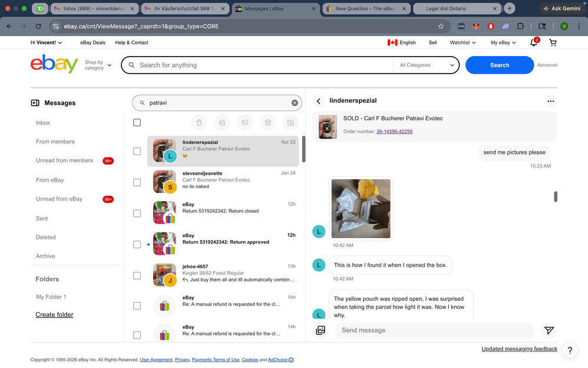Click the move-to-folder icon
588x368 pixels.
click(x=290, y=123)
